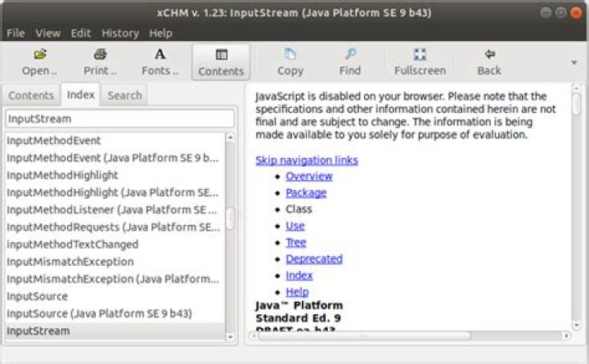This screenshot has height=364, width=589.
Task: Switch to the Contents tab
Action: (x=31, y=96)
